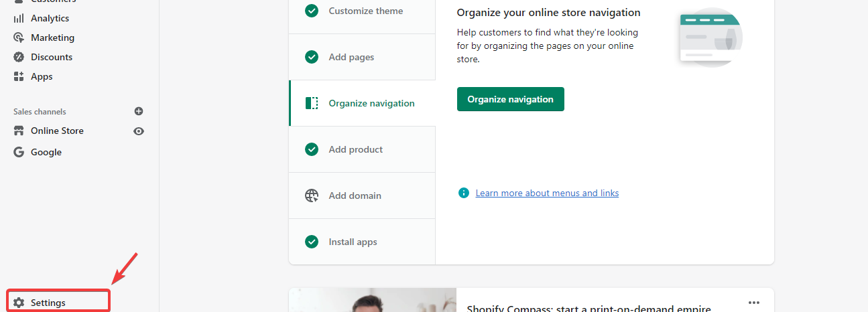Open the three-dot menu on Compass card
Screen dimensions: 868x312
[x=754, y=302]
